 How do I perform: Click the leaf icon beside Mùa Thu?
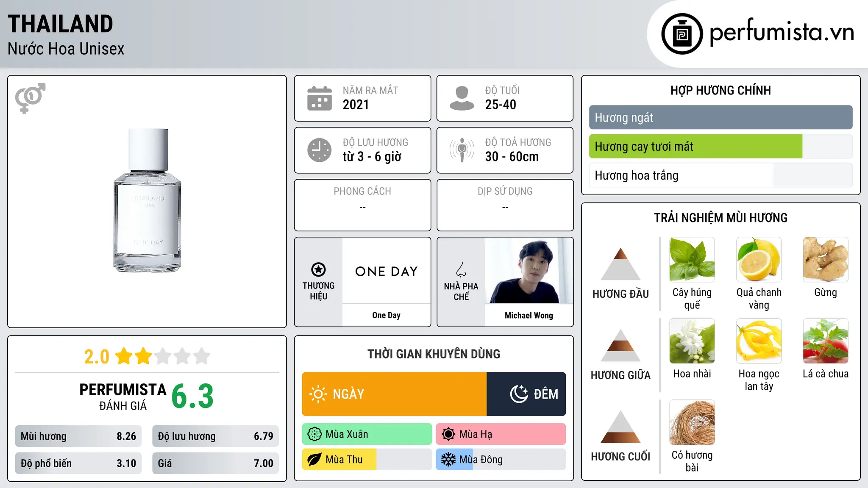pyautogui.click(x=314, y=460)
